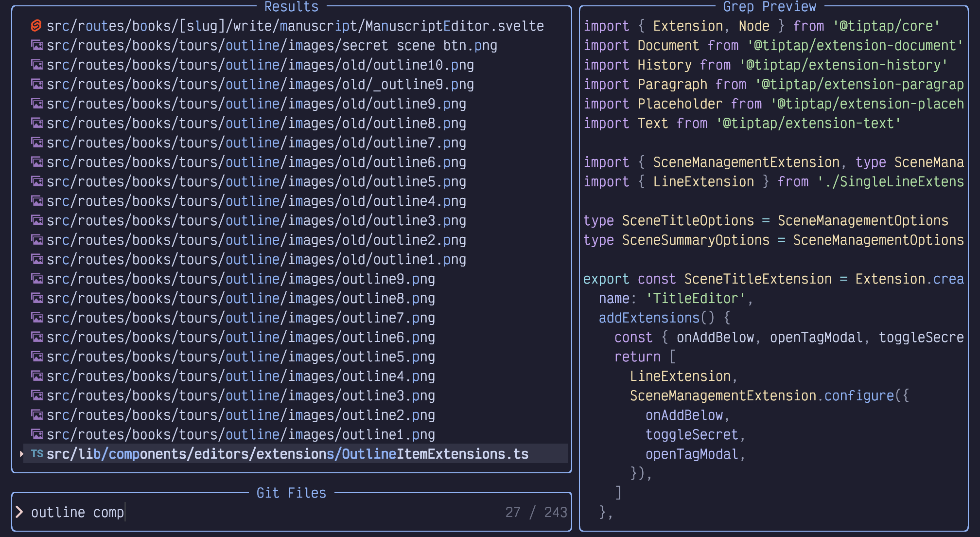Click the 'import History' line in preview
Viewport: 980px width, 537px height.
pos(766,65)
